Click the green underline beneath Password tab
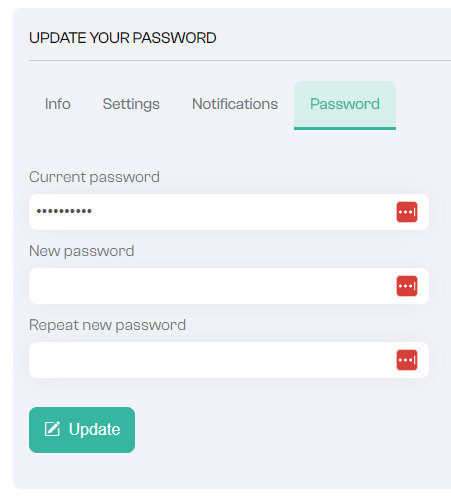The image size is (451, 502). pyautogui.click(x=345, y=128)
